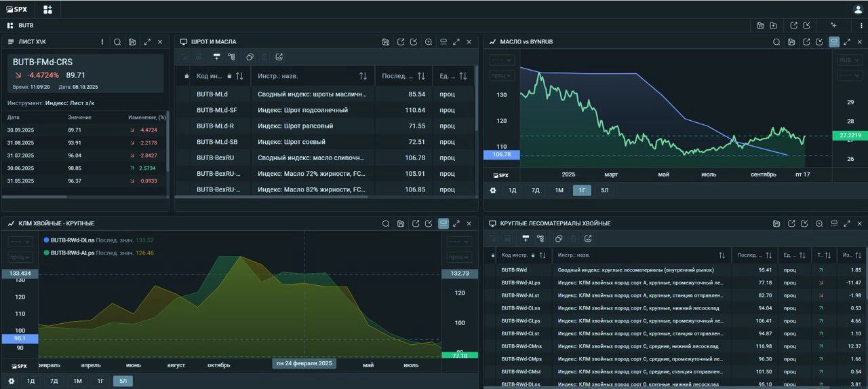This screenshot has width=868, height=389.
Task: Click search icon in КЛМ ХВОЙНЫЕ - КРУПНЫЕ panel
Action: (x=386, y=223)
